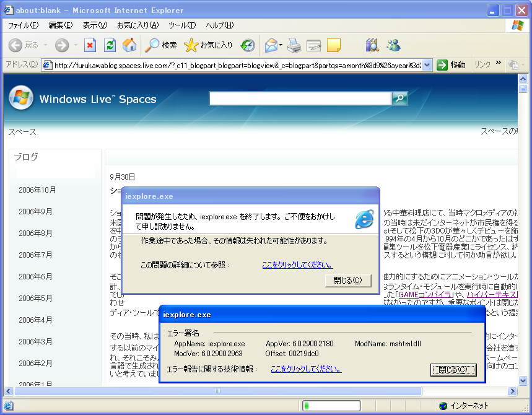Refresh the page using the green arrows icon

point(110,45)
